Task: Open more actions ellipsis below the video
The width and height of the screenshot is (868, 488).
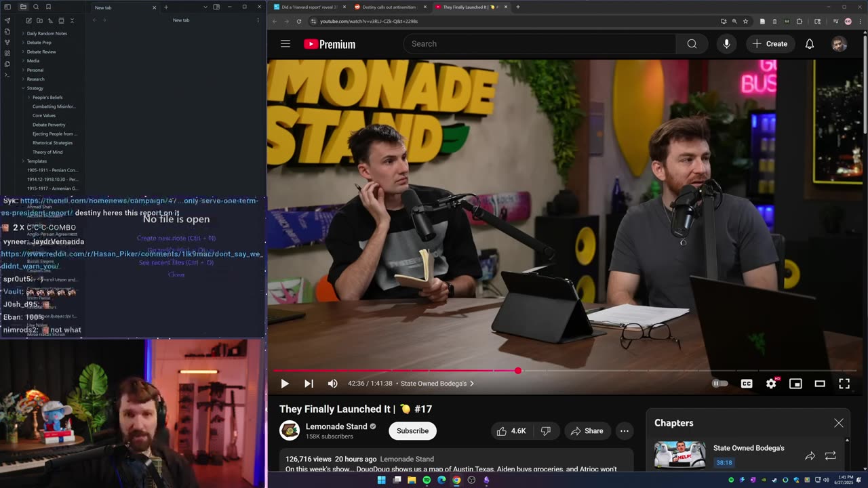Action: click(625, 431)
